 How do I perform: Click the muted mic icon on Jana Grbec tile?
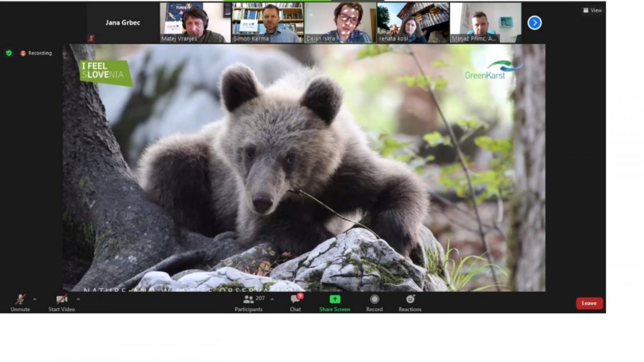(91, 38)
